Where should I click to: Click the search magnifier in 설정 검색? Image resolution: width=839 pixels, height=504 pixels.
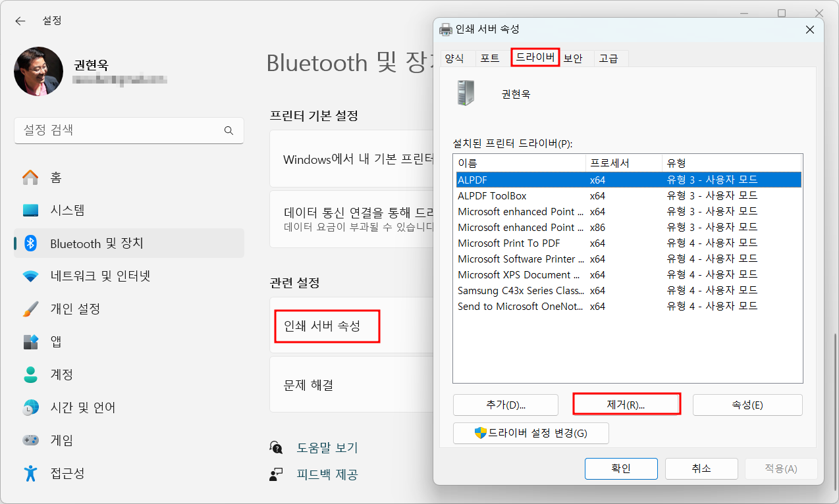point(229,130)
